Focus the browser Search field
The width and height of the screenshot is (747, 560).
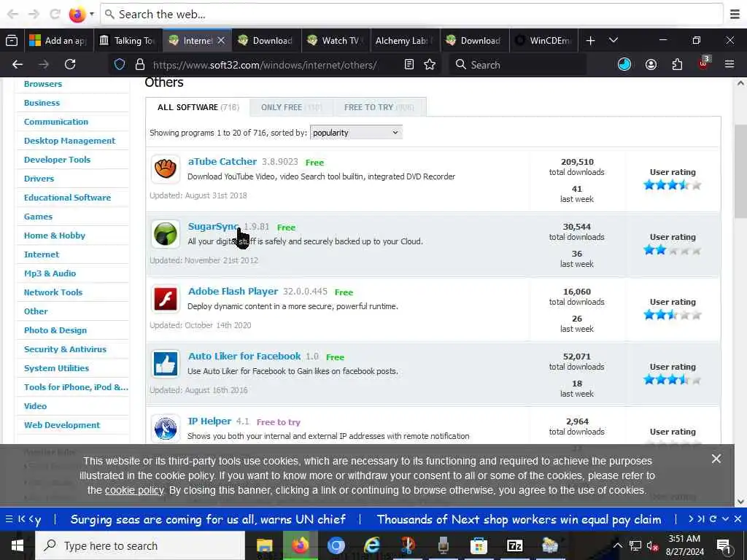(x=517, y=64)
